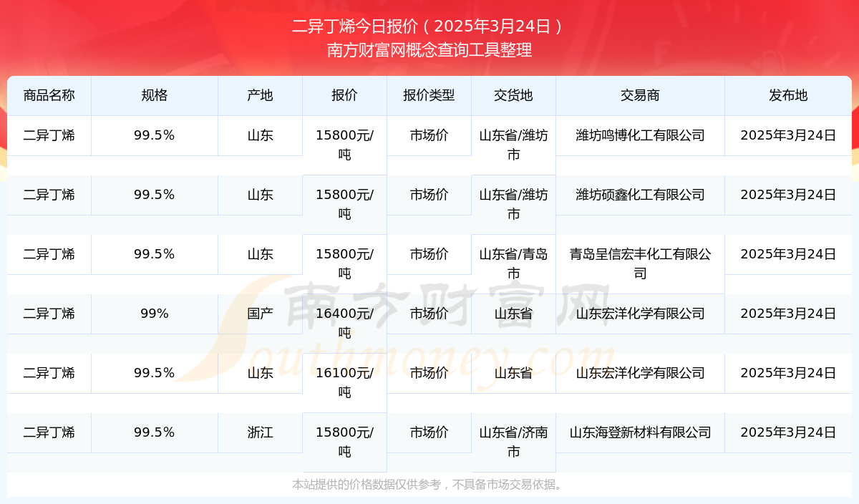Click 市场价 in the 16100元 row
The height and width of the screenshot is (504, 859).
429,373
